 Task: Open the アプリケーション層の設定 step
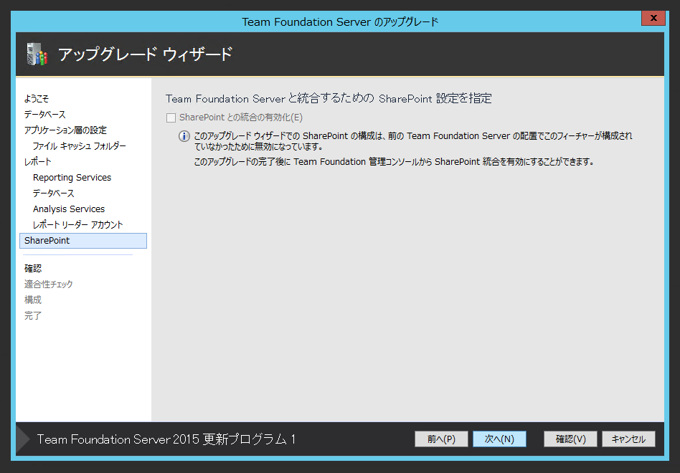coord(65,130)
